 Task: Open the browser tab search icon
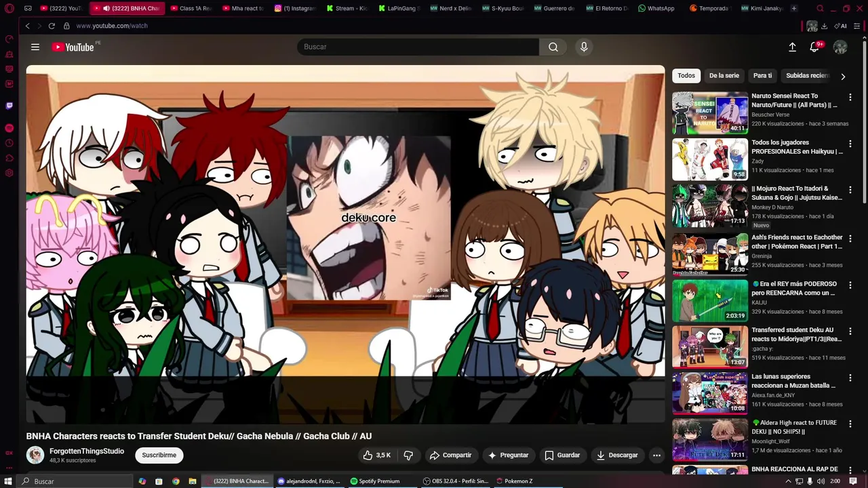pyautogui.click(x=821, y=8)
